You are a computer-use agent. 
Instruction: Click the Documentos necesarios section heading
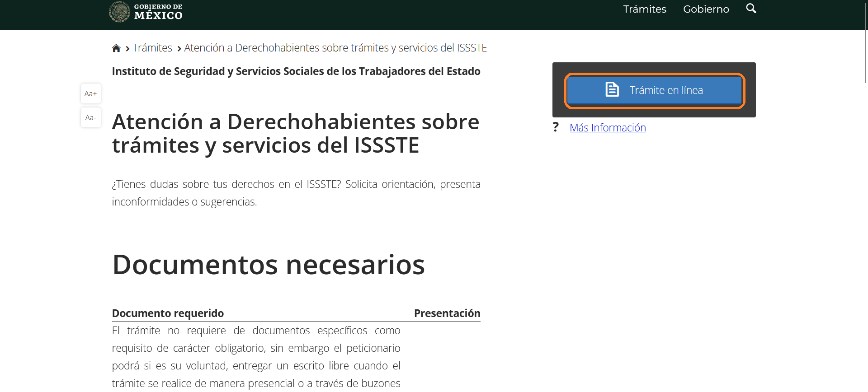pyautogui.click(x=268, y=265)
